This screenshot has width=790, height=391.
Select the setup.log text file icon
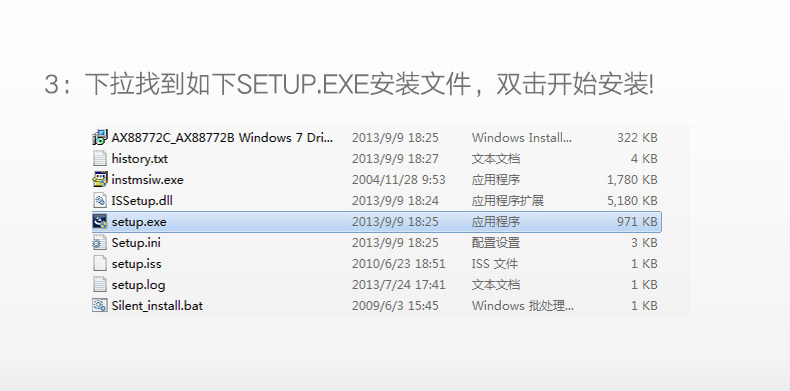(100, 285)
